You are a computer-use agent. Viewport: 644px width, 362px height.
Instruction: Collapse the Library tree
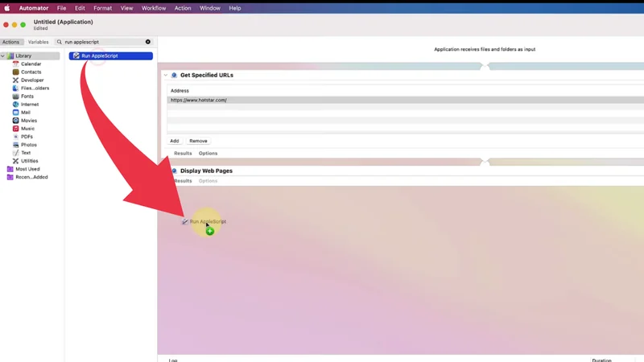[x=3, y=56]
